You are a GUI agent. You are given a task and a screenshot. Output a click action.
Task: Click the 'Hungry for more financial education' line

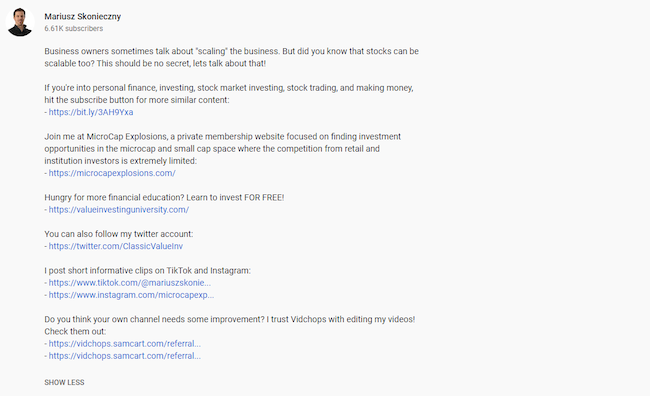[x=164, y=197]
